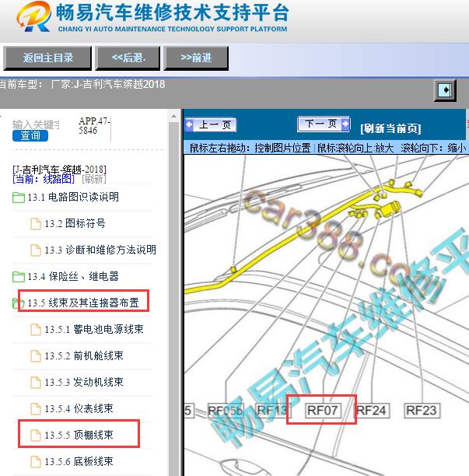The height and width of the screenshot is (476, 469).
Task: Click the APP.47-5846 text
Action: point(94,126)
